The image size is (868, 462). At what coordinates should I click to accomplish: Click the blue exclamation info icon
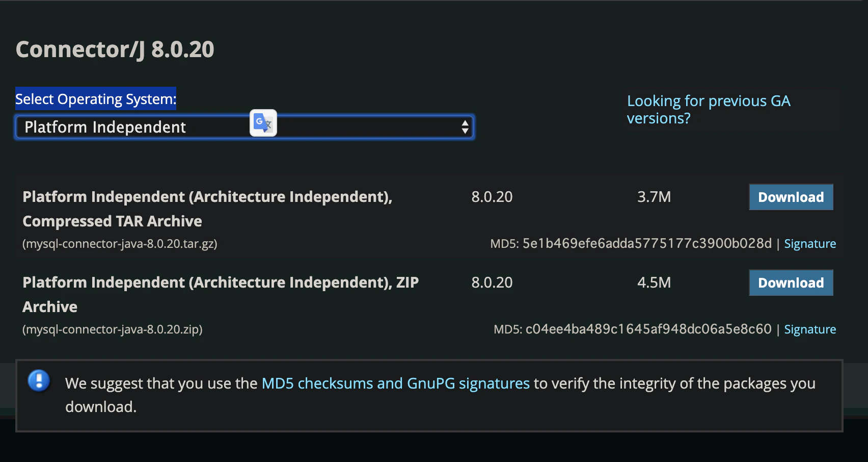[39, 380]
